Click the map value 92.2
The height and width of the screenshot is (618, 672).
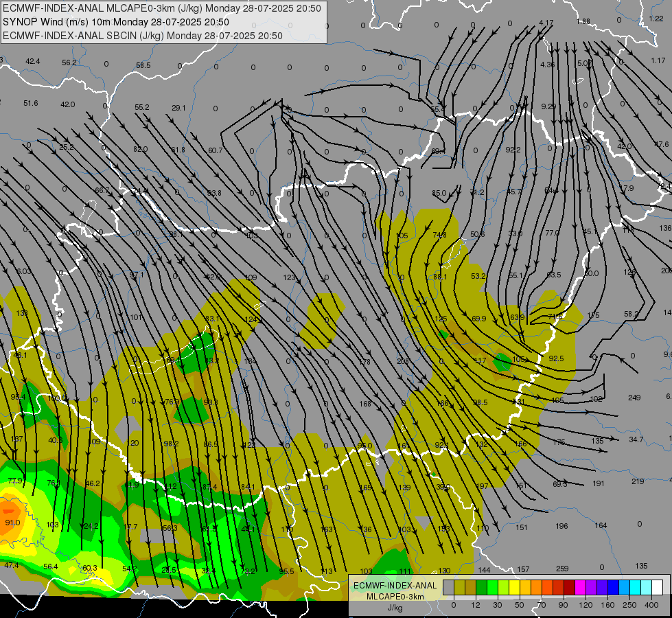coord(513,150)
